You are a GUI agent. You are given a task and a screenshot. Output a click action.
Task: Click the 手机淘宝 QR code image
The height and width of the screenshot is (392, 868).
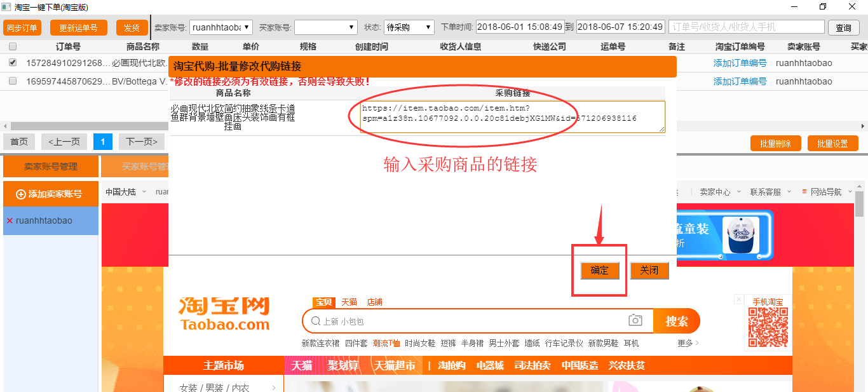[x=768, y=327]
